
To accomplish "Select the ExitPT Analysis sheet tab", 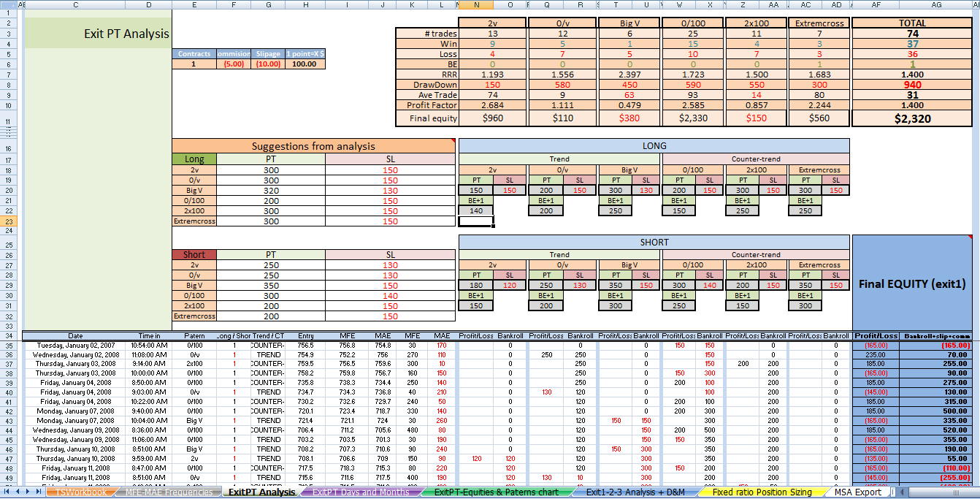I will click(x=261, y=492).
